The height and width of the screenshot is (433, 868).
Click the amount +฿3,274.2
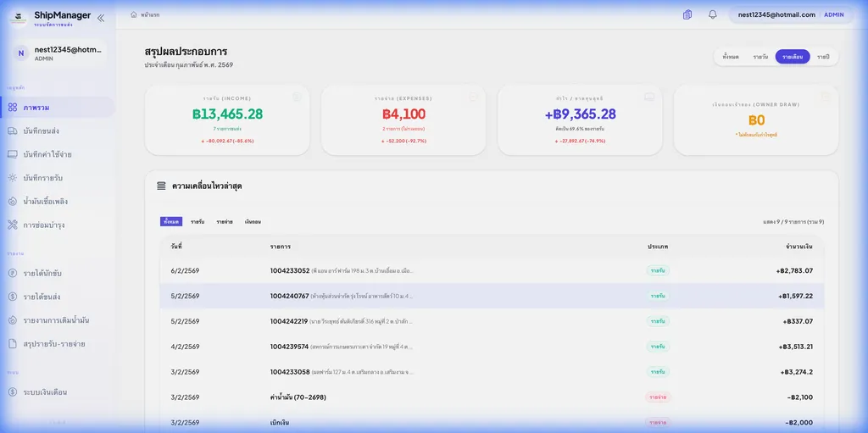(797, 372)
